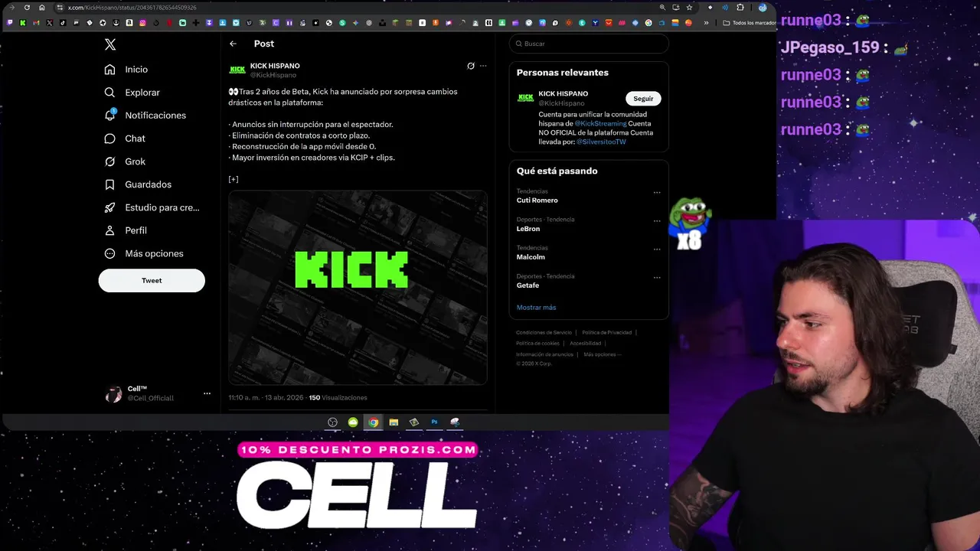Open the LeBron trend
Image resolution: width=980 pixels, height=551 pixels.
point(528,229)
